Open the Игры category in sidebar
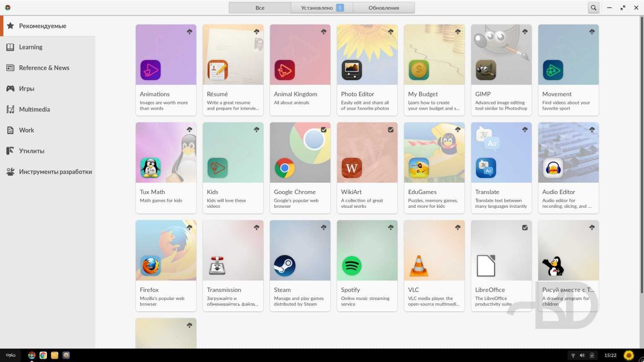 click(26, 88)
